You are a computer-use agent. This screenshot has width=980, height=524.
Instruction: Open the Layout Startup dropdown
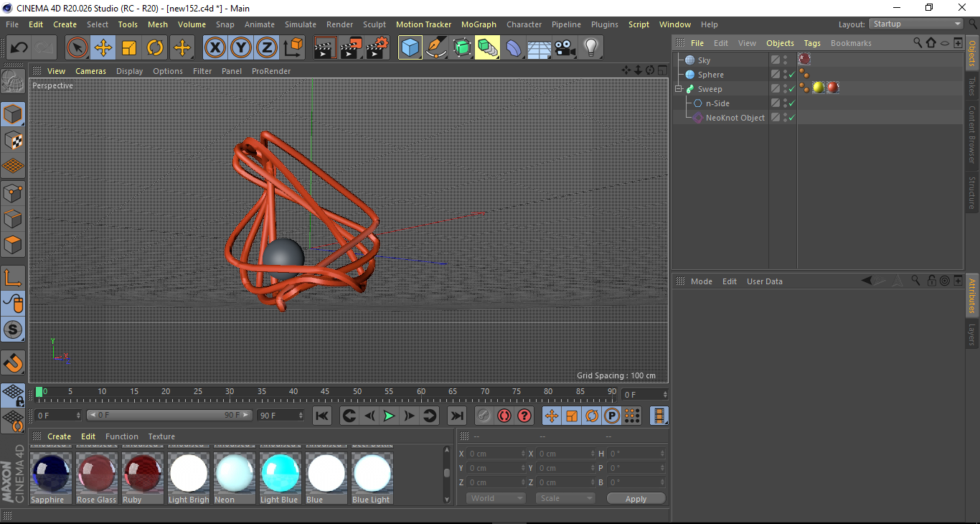[916, 24]
